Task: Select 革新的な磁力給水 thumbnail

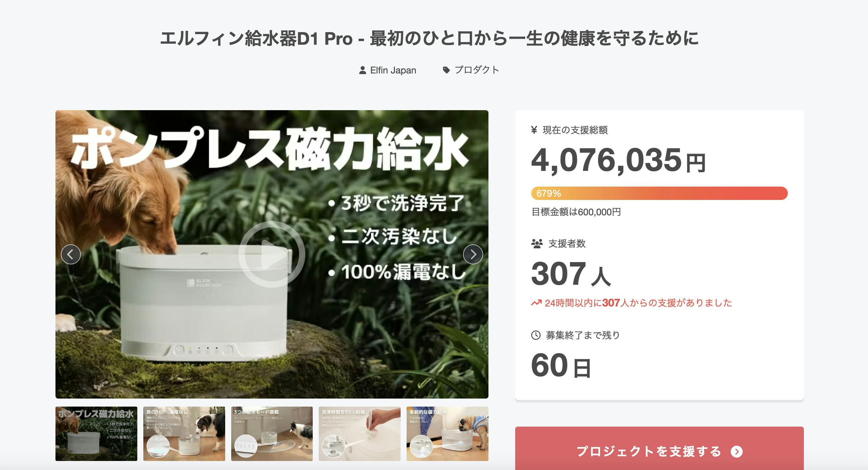Action: (x=447, y=434)
